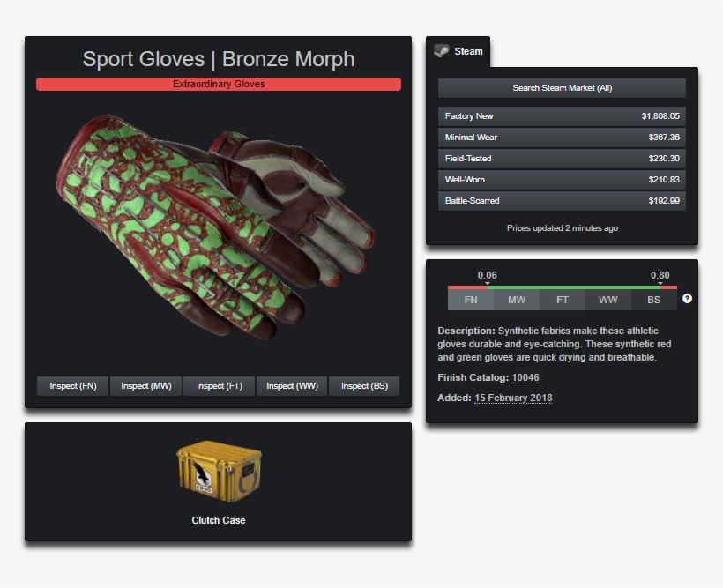The image size is (723, 588).
Task: Click Inspect (FT) button
Action: (x=219, y=386)
